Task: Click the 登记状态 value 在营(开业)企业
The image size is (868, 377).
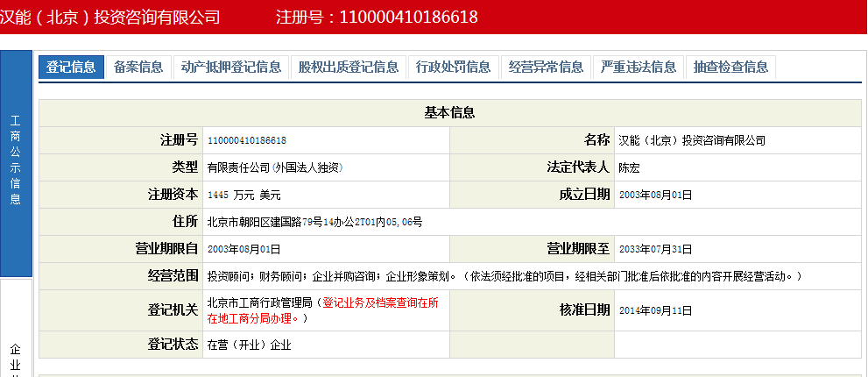Action: [x=249, y=345]
